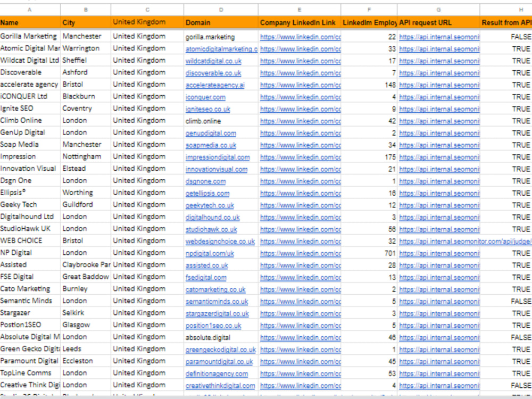
Task: Open the discoverable.co.uk link
Action: coord(213,73)
